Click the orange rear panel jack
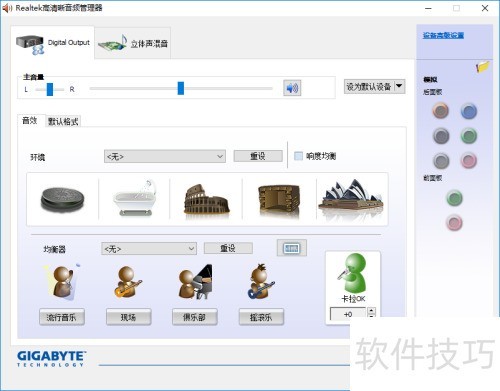500x391 pixels. (441, 111)
